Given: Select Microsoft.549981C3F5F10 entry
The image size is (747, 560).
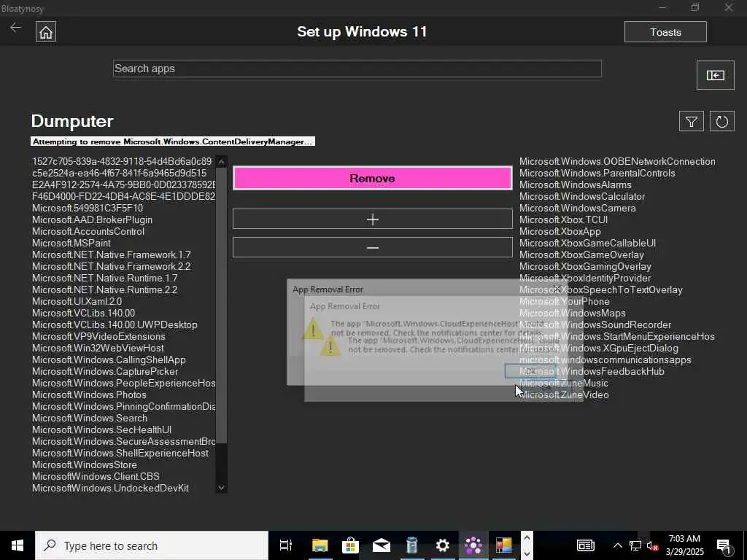Looking at the screenshot, I should (88, 208).
